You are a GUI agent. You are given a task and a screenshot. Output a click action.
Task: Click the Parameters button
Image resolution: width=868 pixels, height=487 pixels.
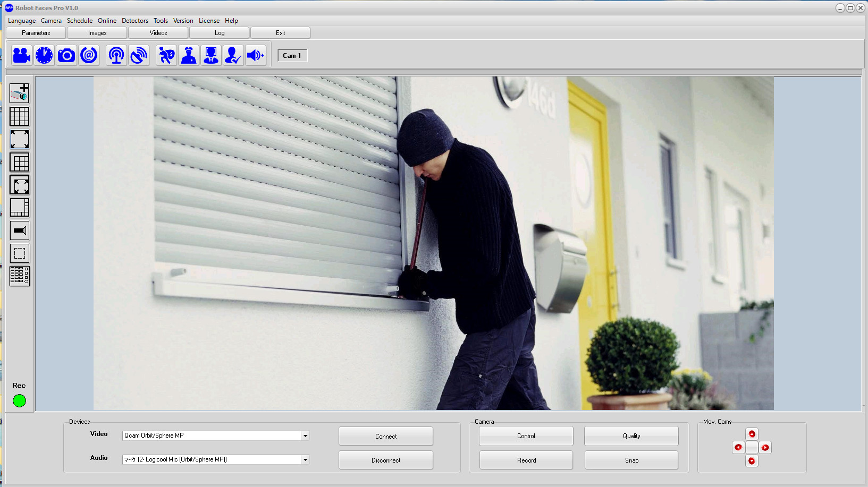(36, 33)
